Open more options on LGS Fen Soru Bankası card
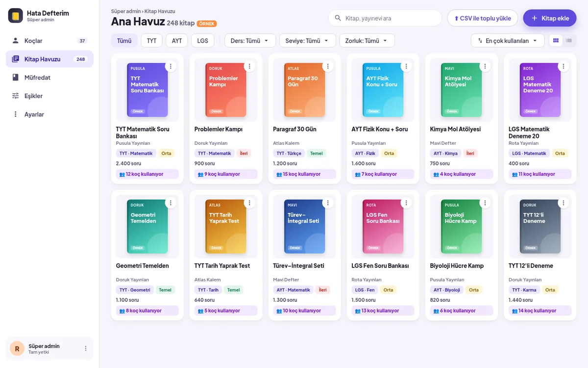This screenshot has width=588, height=368. 407,203
